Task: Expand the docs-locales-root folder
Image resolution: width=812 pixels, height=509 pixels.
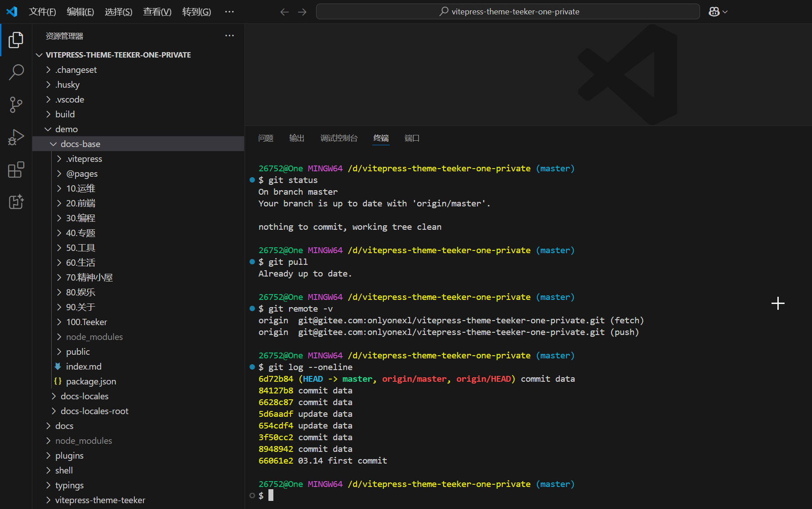Action: 138,411
